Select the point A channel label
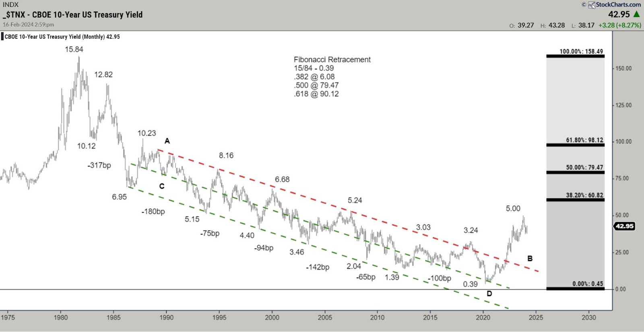644x332 pixels. click(167, 141)
